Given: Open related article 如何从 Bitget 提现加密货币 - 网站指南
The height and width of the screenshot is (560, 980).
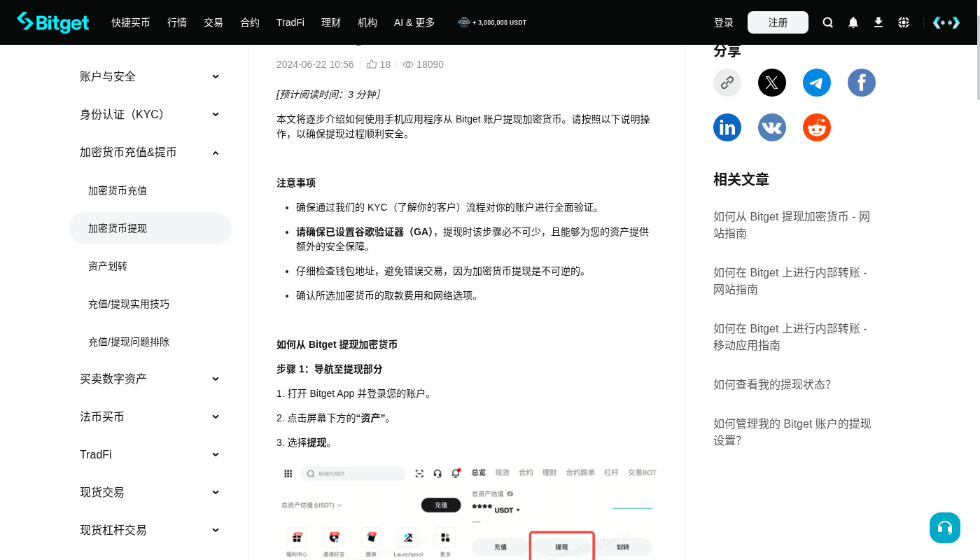Looking at the screenshot, I should click(792, 225).
